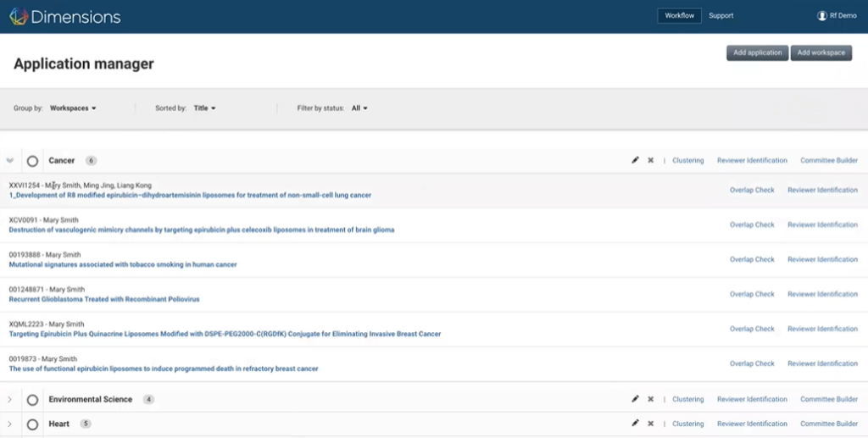Select the Environmental Science radio circle
Viewport: 868px width, 438px height.
[33, 400]
